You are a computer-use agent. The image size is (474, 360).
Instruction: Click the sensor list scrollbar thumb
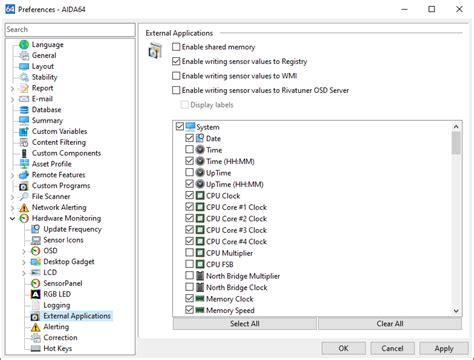coord(456,143)
